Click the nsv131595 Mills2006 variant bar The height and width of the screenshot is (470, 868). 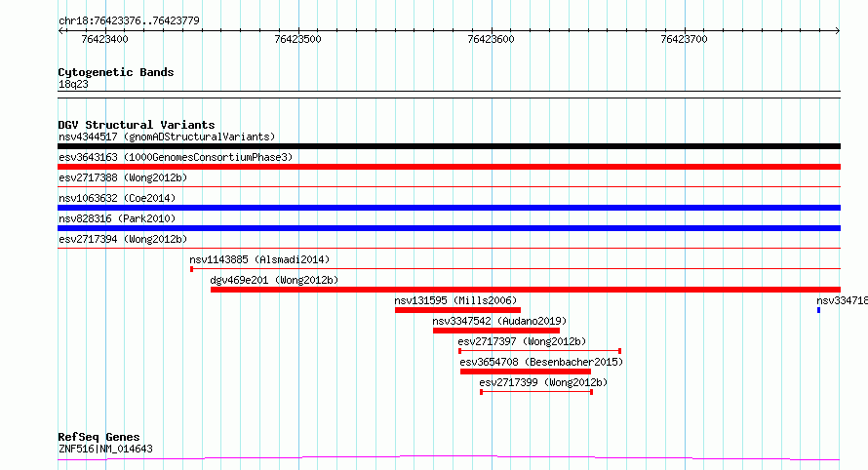457,310
